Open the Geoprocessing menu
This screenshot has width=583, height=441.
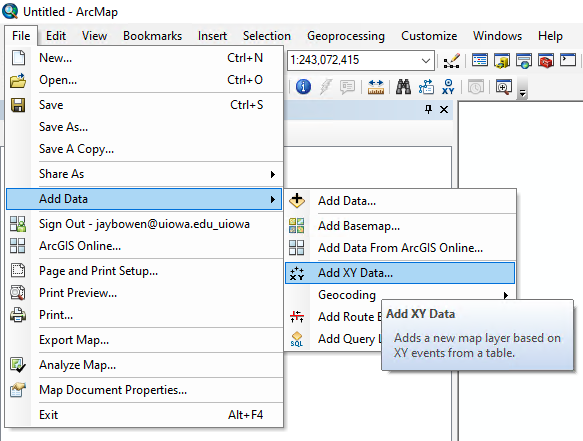(346, 36)
